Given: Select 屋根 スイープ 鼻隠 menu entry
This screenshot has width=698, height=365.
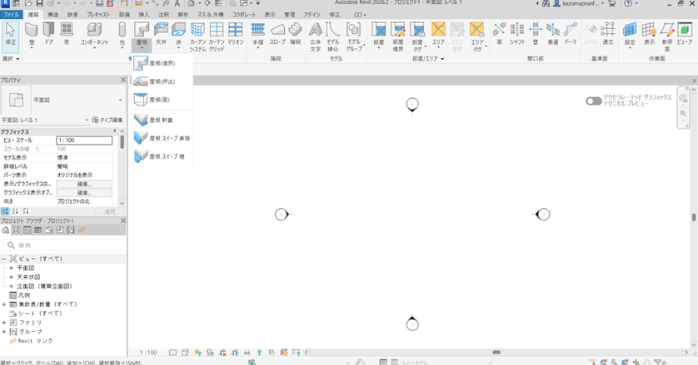Looking at the screenshot, I should pos(162,138).
